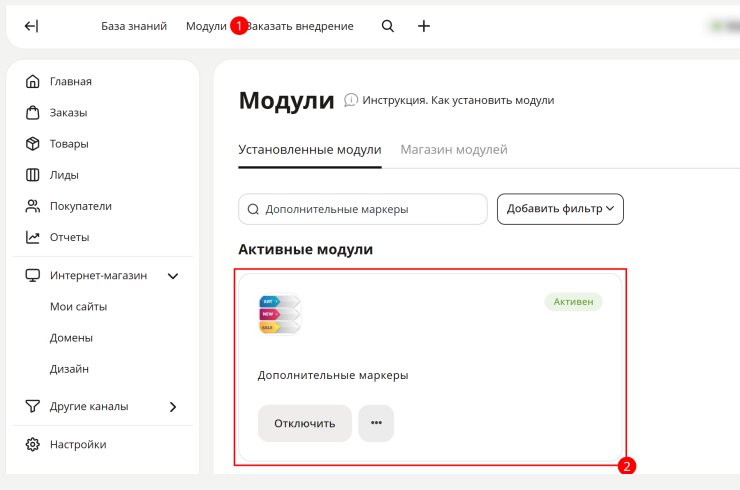Go to Отчеты in the sidebar
Screen dimensions: 740x490
point(69,237)
